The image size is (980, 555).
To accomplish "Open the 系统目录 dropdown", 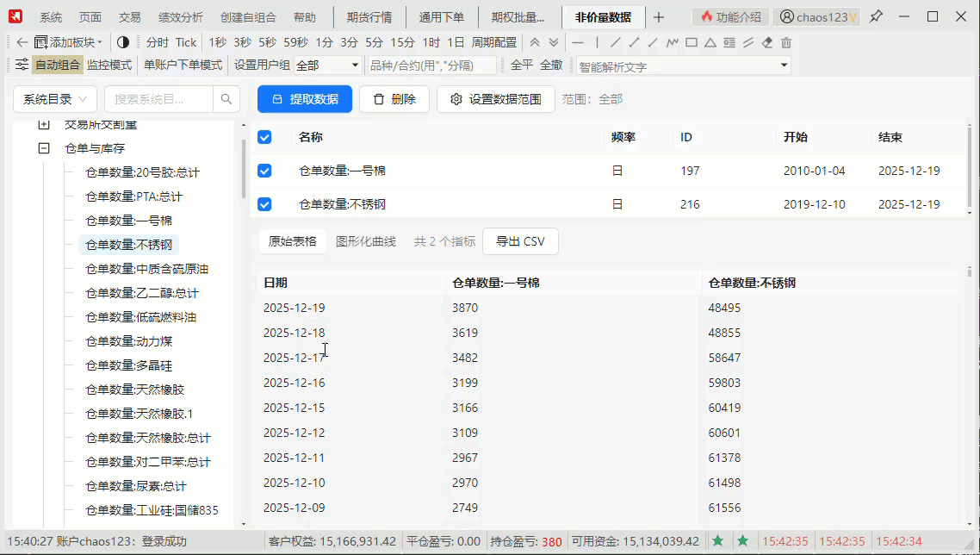I will tap(55, 99).
